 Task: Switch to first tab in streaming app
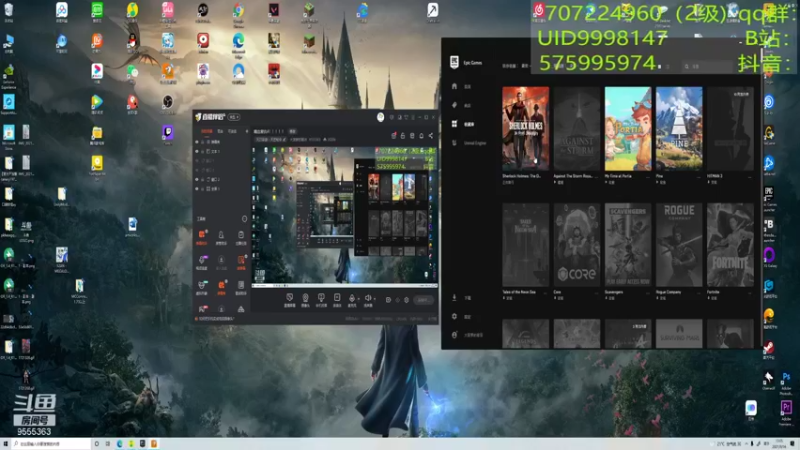coord(207,131)
